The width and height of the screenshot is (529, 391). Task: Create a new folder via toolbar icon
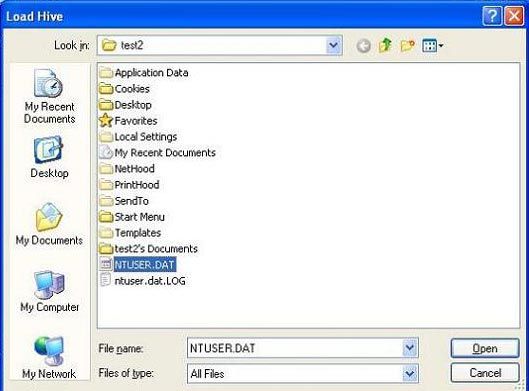coord(407,46)
